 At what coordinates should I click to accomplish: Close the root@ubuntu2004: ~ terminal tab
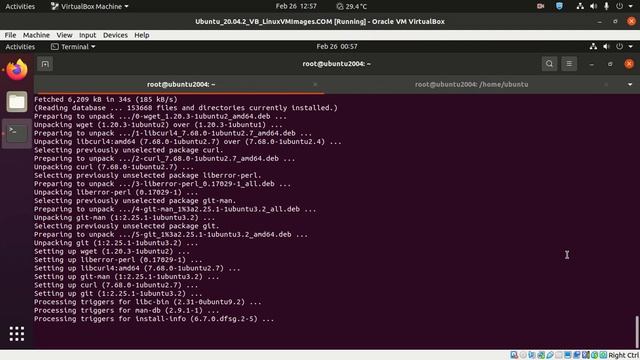315,84
